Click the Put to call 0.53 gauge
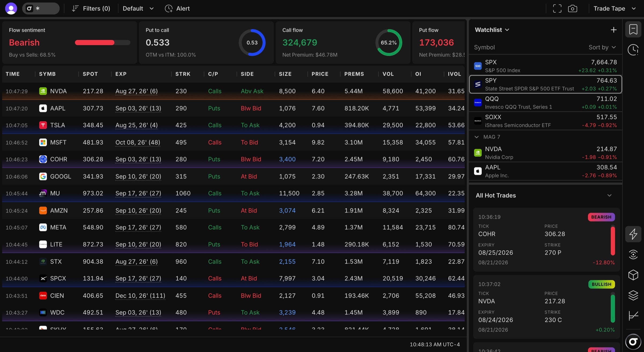Image resolution: width=644 pixels, height=352 pixels. pyautogui.click(x=252, y=42)
